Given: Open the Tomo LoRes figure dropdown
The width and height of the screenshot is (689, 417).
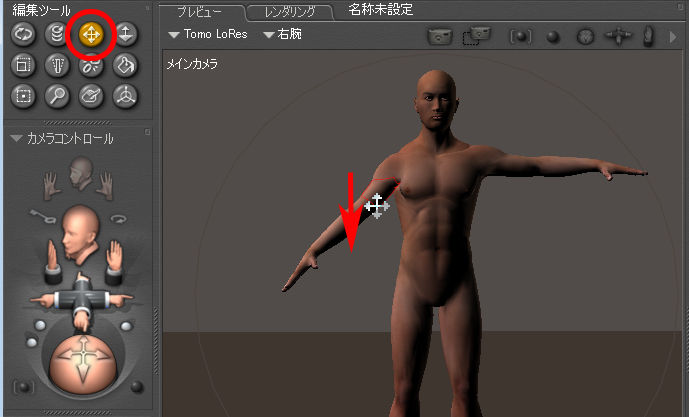Looking at the screenshot, I should [x=208, y=34].
